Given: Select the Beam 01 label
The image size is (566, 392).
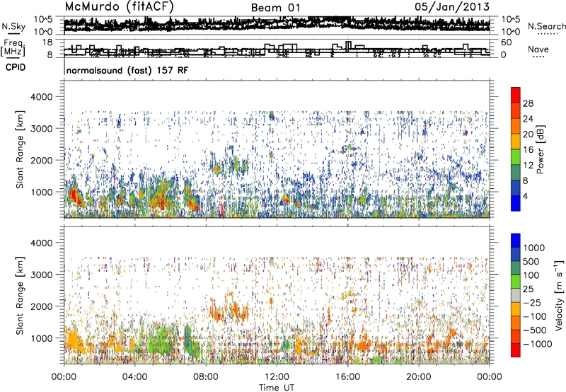Looking at the screenshot, I should (x=275, y=8).
